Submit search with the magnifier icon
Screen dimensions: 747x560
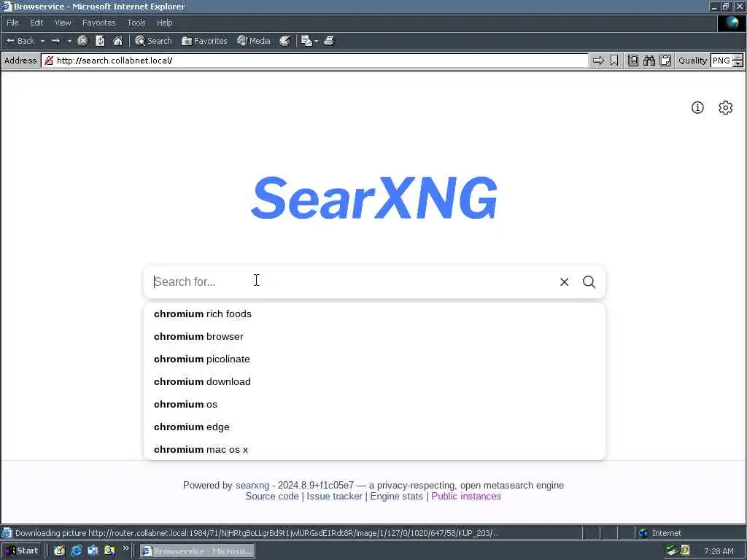(589, 282)
